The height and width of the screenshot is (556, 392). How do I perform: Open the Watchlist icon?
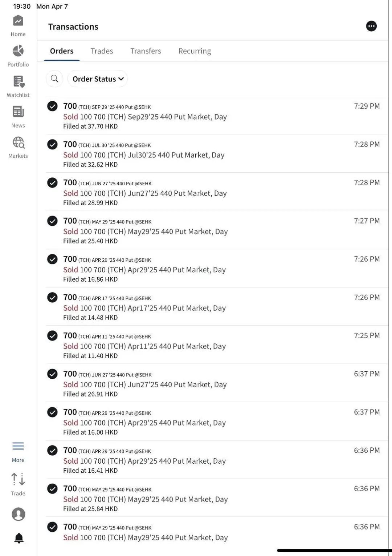point(19,81)
